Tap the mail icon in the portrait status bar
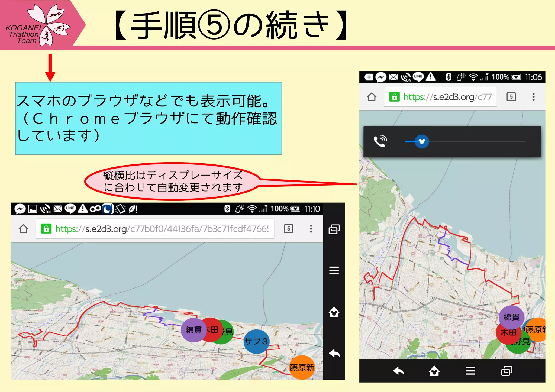The height and width of the screenshot is (392, 555). tap(393, 77)
